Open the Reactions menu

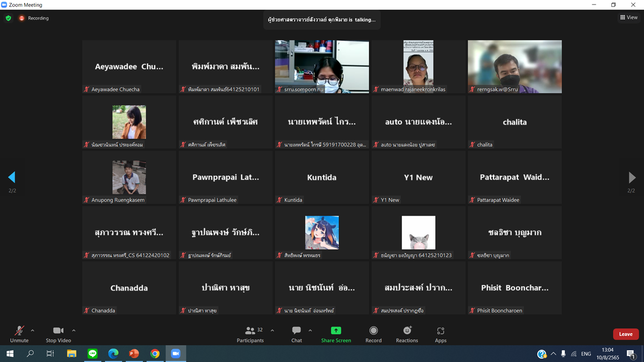coord(407,331)
